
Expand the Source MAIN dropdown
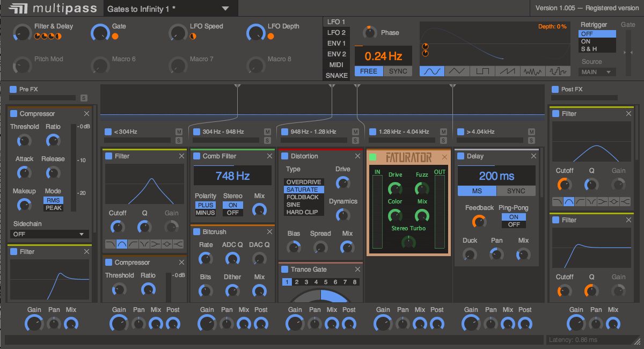click(x=597, y=72)
